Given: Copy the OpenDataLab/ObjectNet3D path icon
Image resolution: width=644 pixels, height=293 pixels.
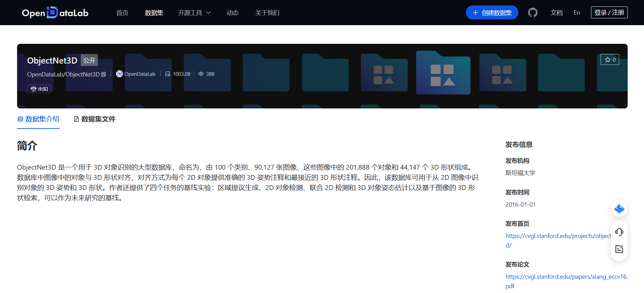Looking at the screenshot, I should pos(104,74).
